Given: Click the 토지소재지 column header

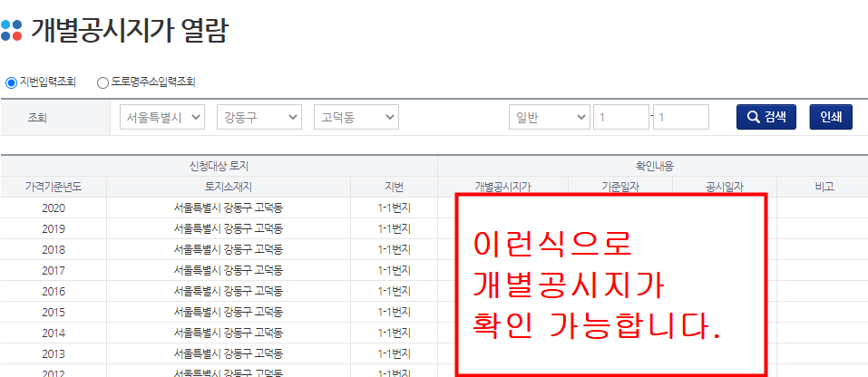Looking at the screenshot, I should [228, 187].
